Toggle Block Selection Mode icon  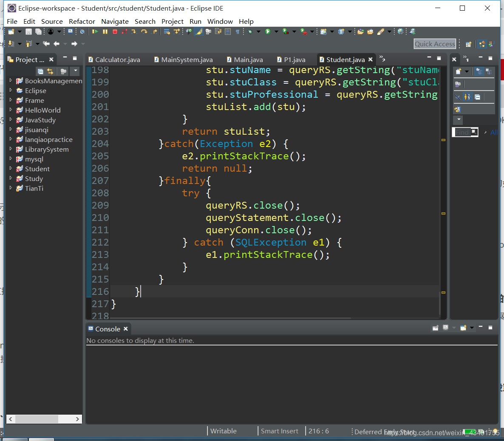(x=228, y=31)
